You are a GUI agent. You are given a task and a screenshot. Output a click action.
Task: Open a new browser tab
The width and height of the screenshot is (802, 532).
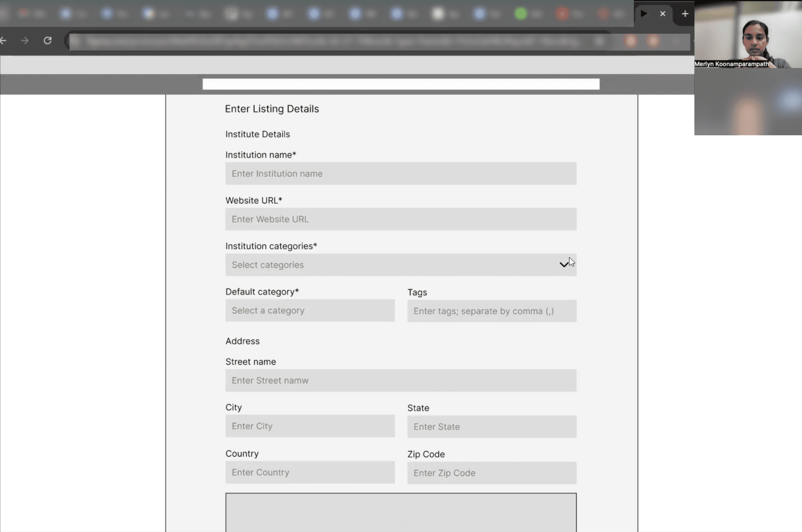tap(685, 13)
